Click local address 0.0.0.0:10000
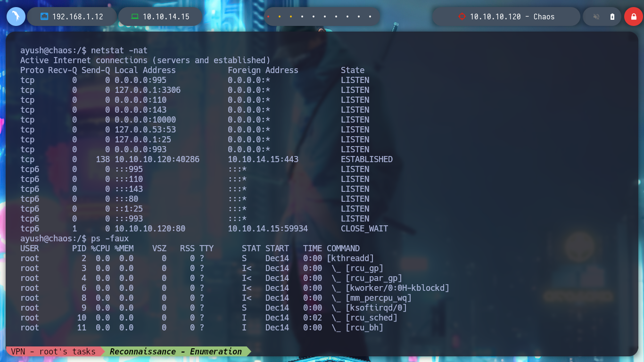This screenshot has width=644, height=362. 145,120
